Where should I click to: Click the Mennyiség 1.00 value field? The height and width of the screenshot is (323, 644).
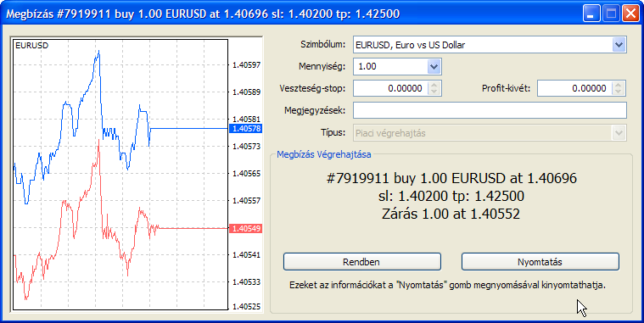coord(390,66)
